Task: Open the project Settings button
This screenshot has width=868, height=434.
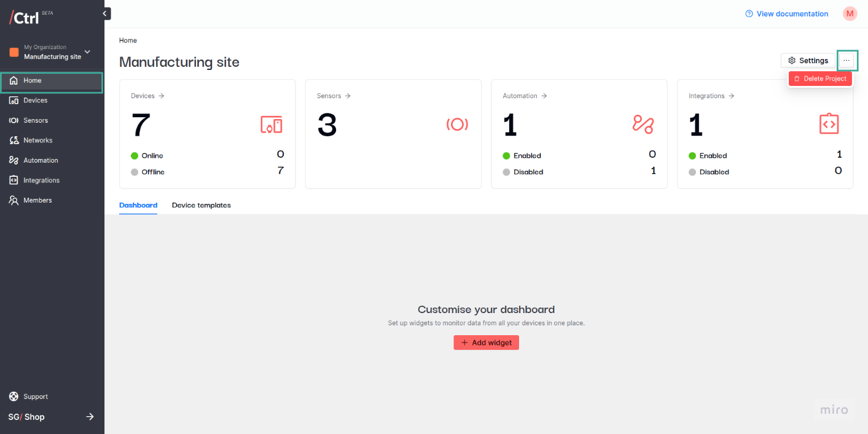Action: (808, 60)
